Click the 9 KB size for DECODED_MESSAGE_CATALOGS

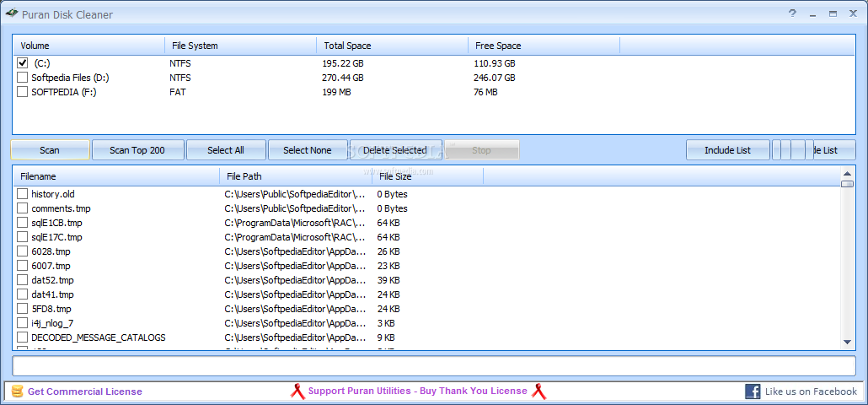tap(386, 337)
